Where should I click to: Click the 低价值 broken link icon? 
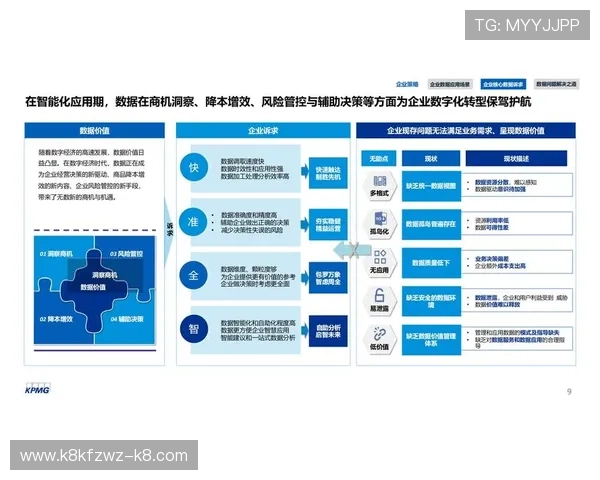click(379, 334)
